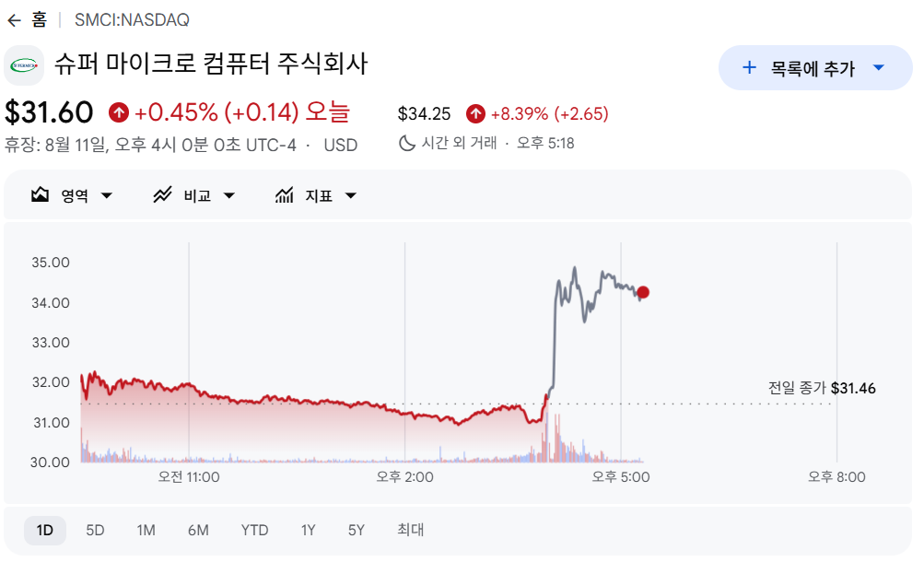
Task: Go to 홈 link
Action: pos(39,20)
